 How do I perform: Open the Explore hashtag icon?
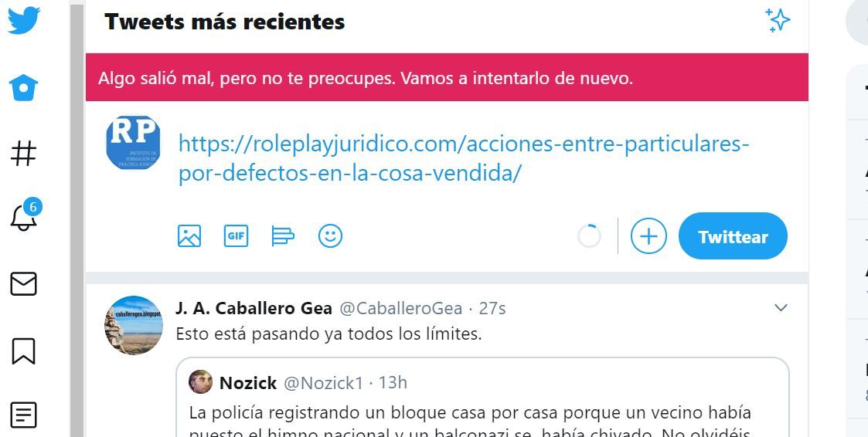24,153
